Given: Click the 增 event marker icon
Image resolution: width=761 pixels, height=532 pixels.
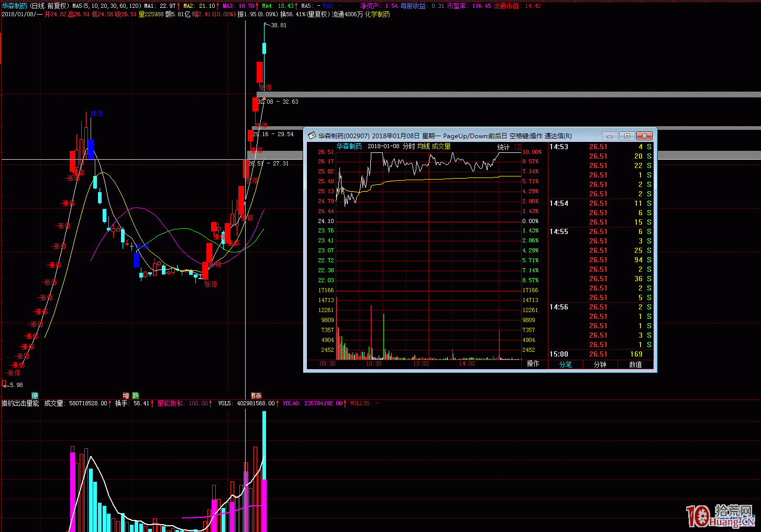Looking at the screenshot, I should pyautogui.click(x=126, y=395).
